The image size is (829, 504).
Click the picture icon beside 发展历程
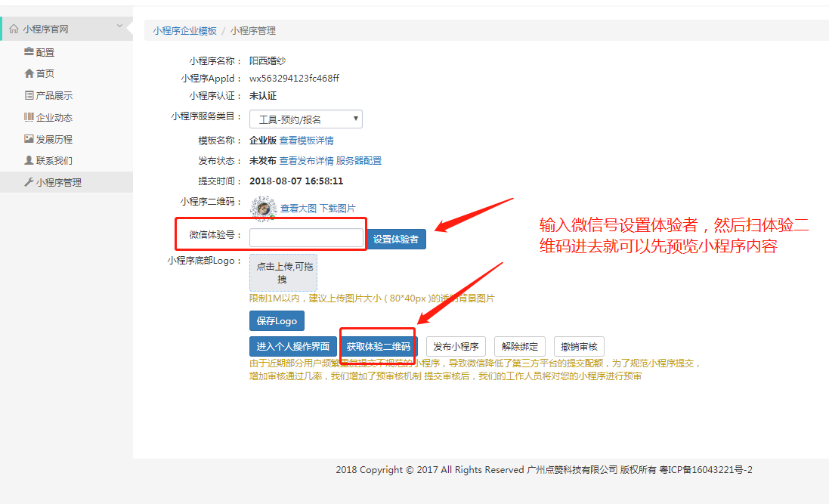coord(29,139)
